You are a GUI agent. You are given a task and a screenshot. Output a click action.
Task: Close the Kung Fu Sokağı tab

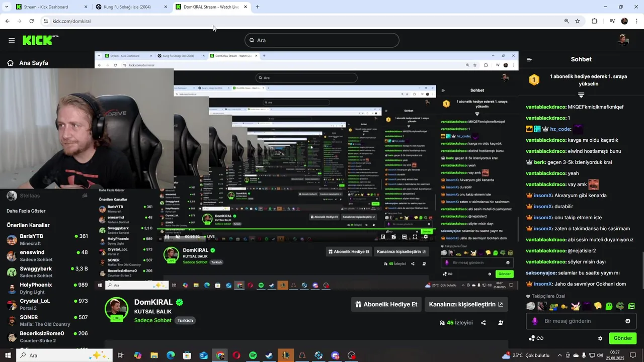[166, 7]
